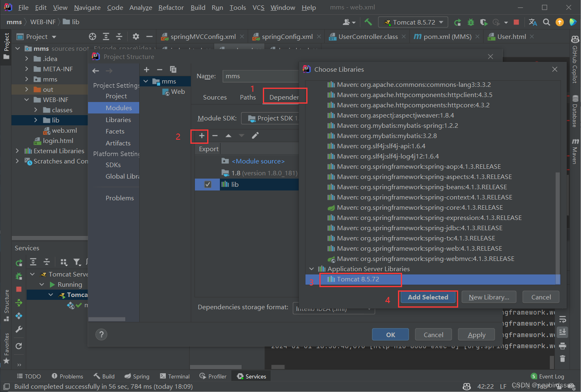
Task: Move dependency up with arrow icon
Action: (228, 136)
